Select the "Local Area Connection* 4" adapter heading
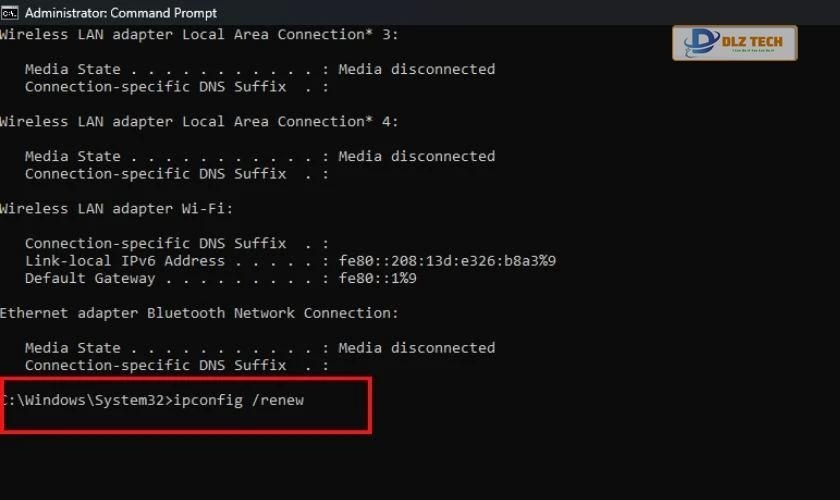 [x=198, y=122]
